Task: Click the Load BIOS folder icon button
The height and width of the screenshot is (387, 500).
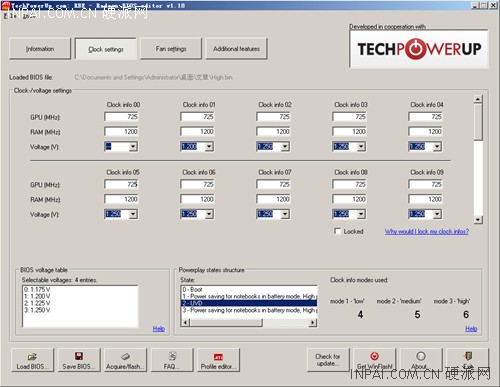Action: [x=32, y=360]
